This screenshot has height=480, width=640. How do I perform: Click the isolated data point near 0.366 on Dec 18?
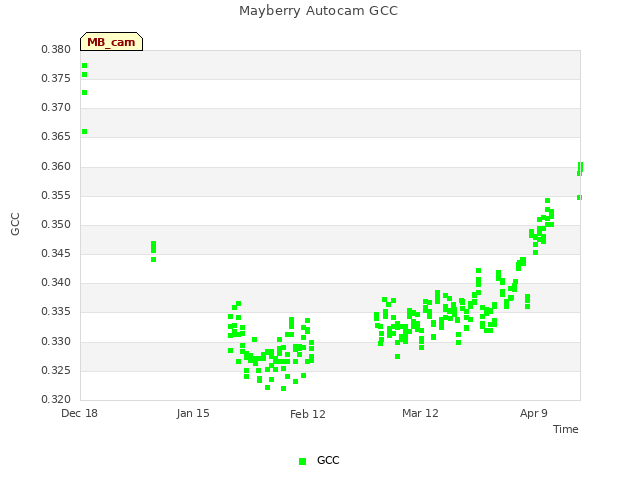[x=84, y=131]
